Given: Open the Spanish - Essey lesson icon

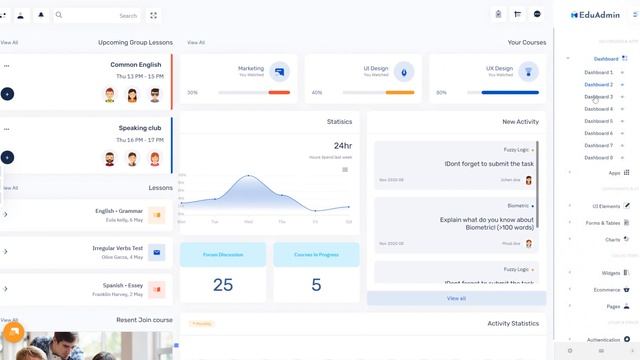Looking at the screenshot, I should (x=157, y=289).
